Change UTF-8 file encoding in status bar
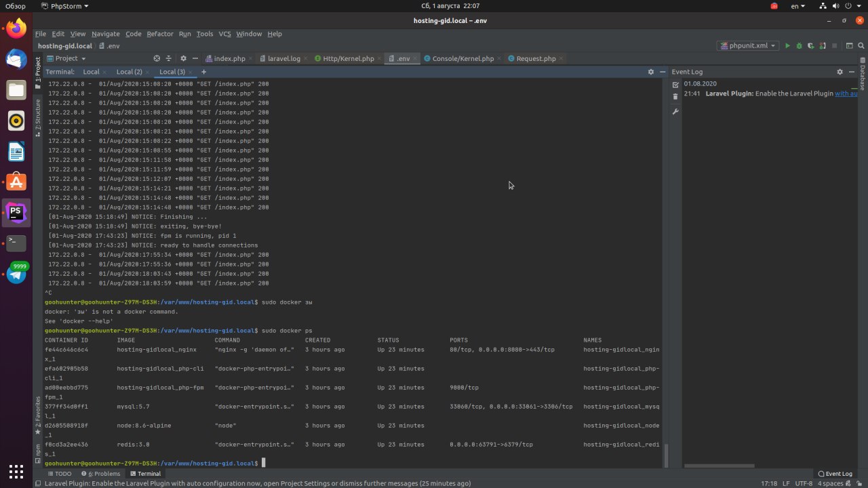 coord(804,483)
